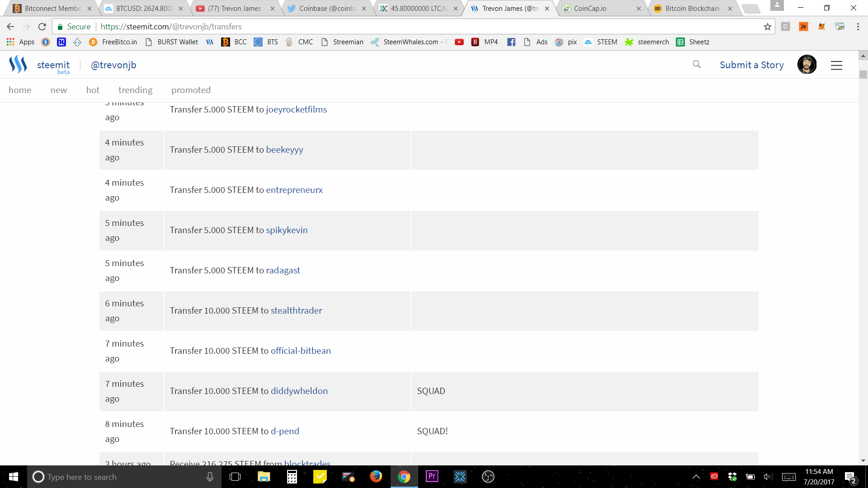Open the official-bitbean account link

[301, 351]
